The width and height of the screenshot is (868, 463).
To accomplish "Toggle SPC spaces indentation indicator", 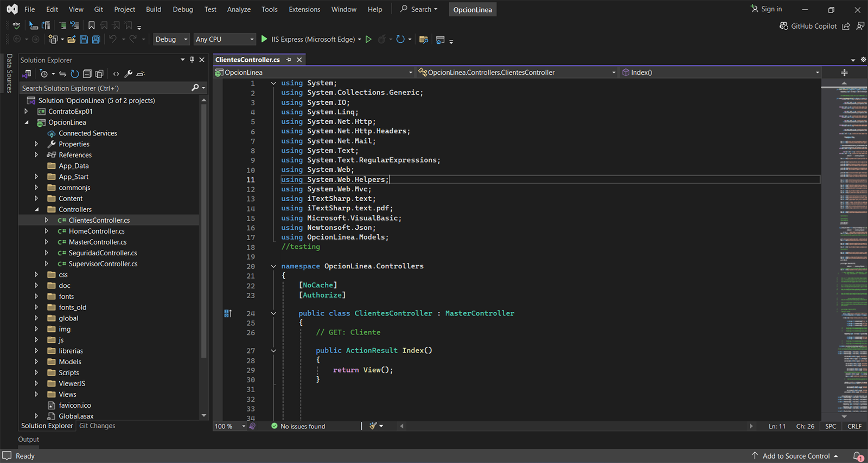I will (x=831, y=426).
